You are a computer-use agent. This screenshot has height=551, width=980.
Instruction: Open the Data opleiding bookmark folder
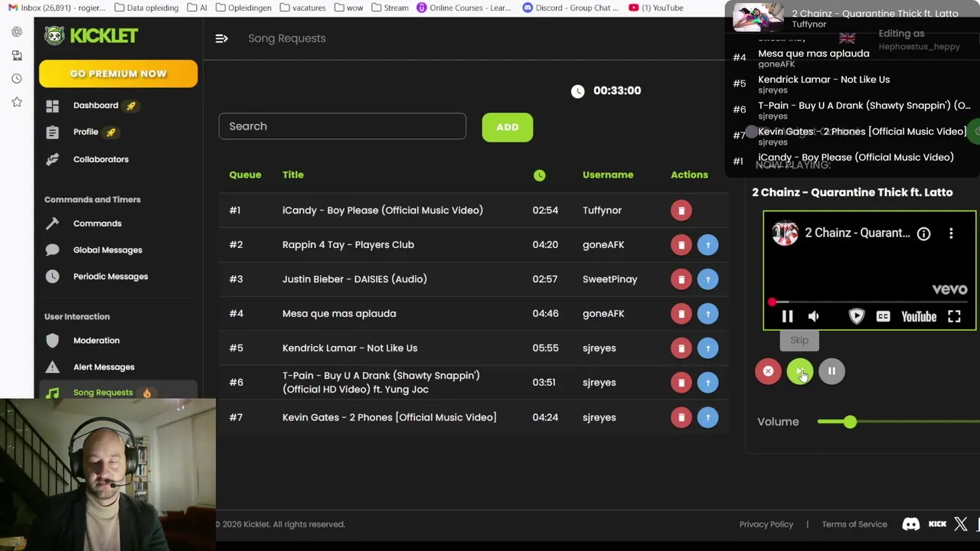145,8
